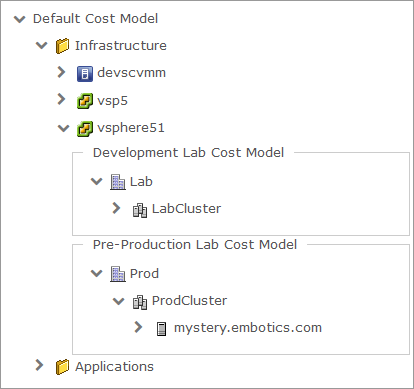414x389 pixels.
Task: Click the Applications yellow folder icon
Action: point(62,367)
